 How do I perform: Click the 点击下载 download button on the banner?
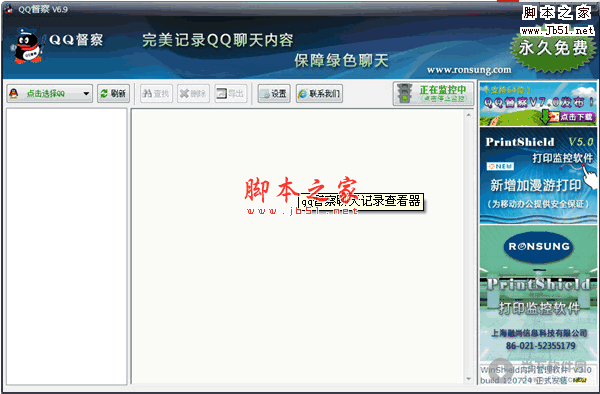(x=572, y=117)
